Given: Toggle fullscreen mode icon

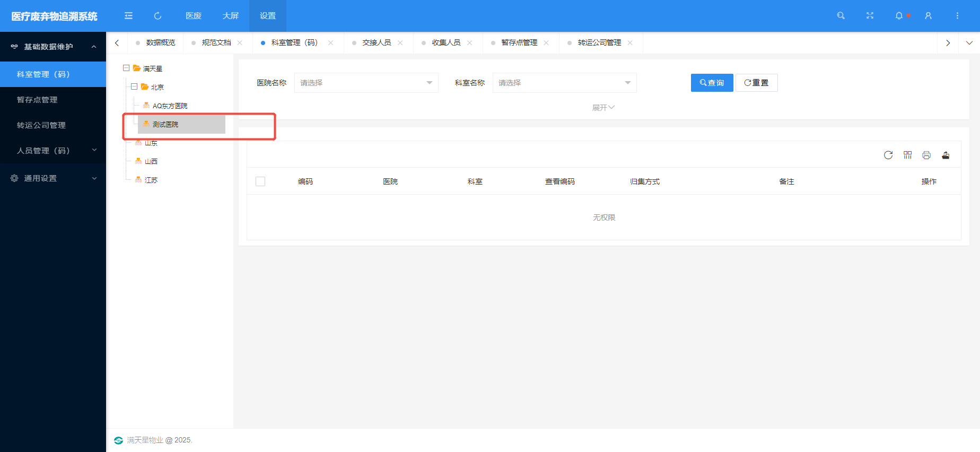Looking at the screenshot, I should [x=870, y=16].
